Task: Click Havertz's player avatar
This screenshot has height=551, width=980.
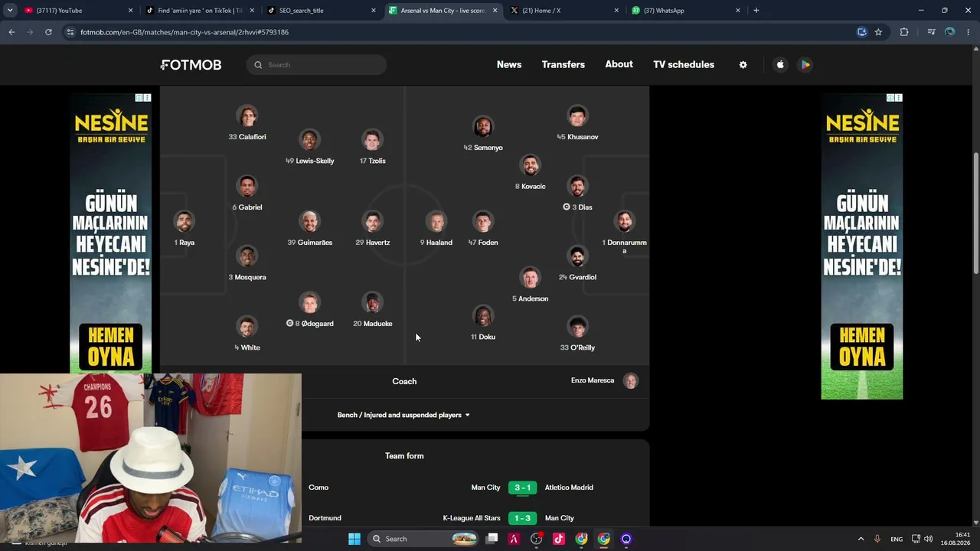Action: click(372, 222)
